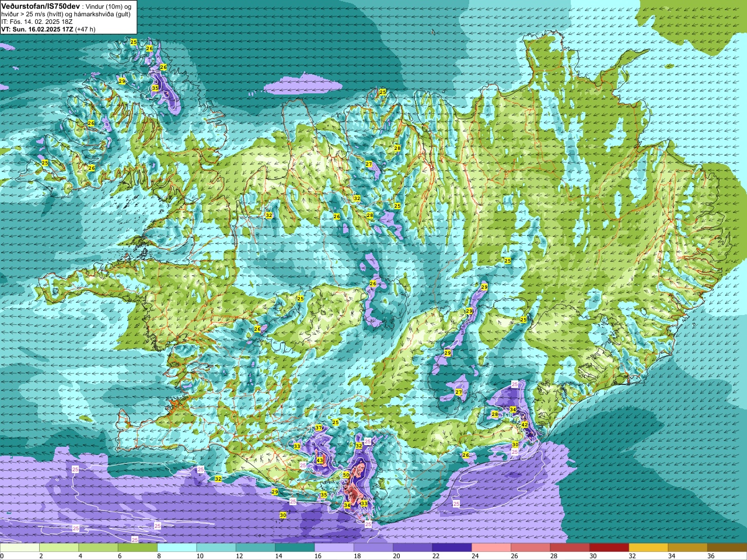
Task: Click the violet 20–22 legend swatch
Action: [412, 548]
